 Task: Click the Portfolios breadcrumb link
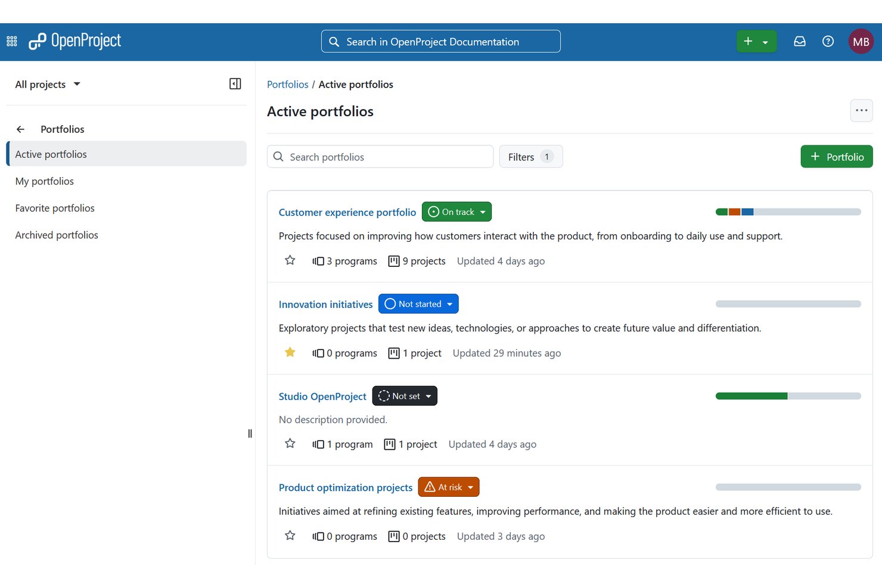point(288,85)
